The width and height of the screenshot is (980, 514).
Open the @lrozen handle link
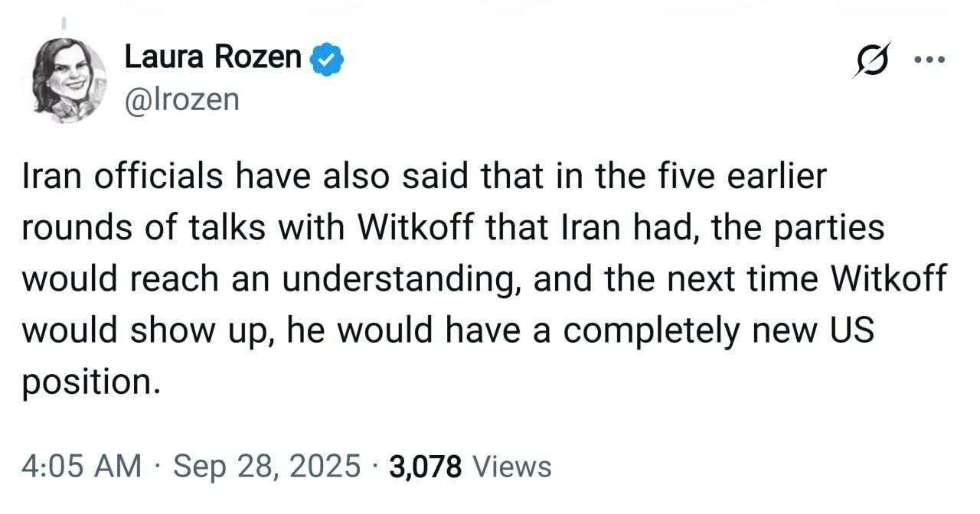[x=181, y=99]
